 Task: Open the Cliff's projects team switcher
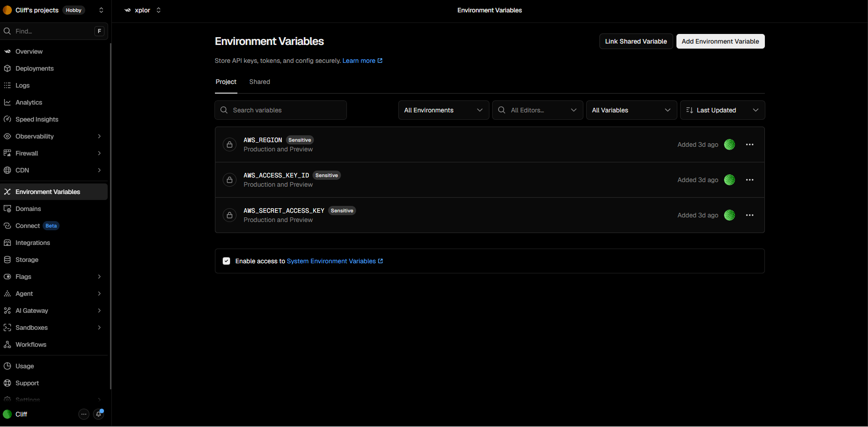tap(101, 10)
